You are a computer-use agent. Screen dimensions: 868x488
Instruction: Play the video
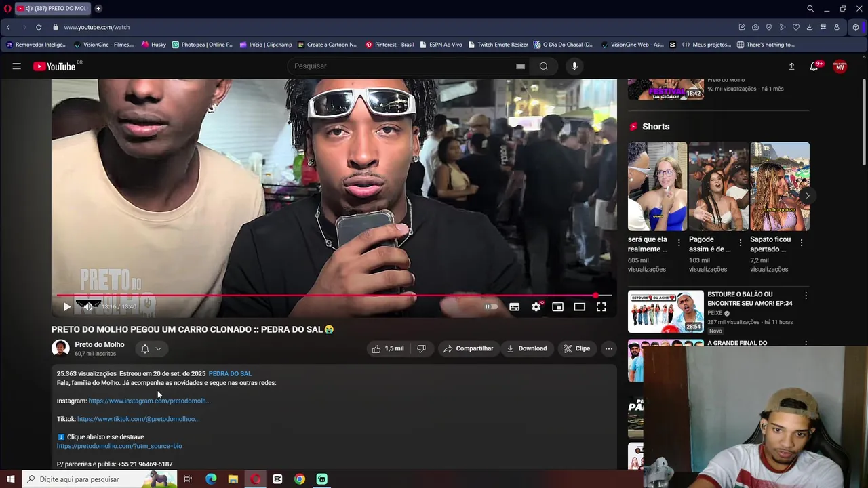click(x=66, y=307)
